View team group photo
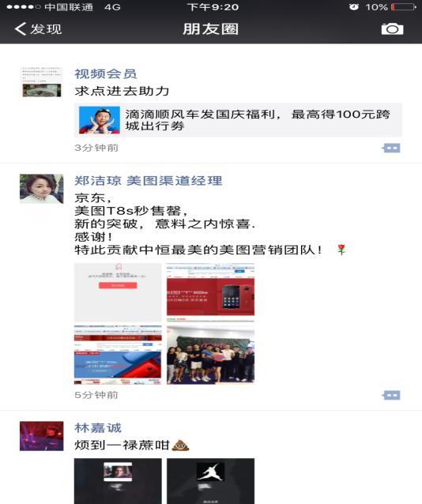 pyautogui.click(x=210, y=355)
